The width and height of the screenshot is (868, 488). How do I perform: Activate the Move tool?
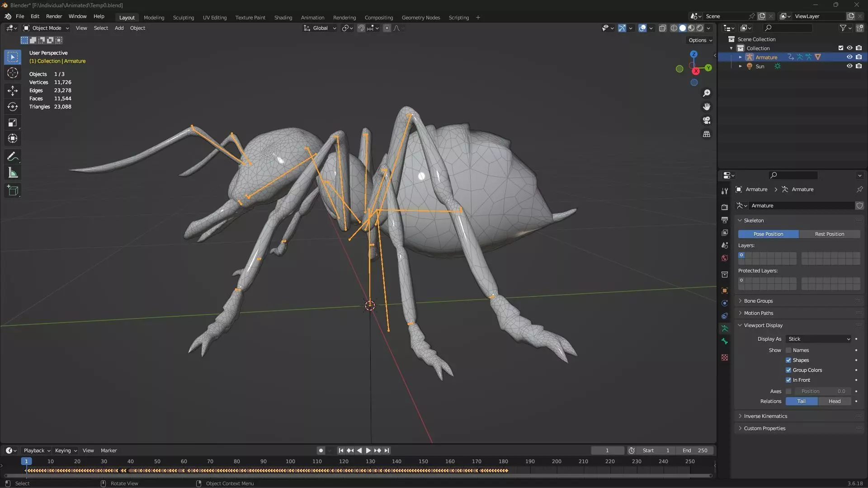pyautogui.click(x=13, y=91)
